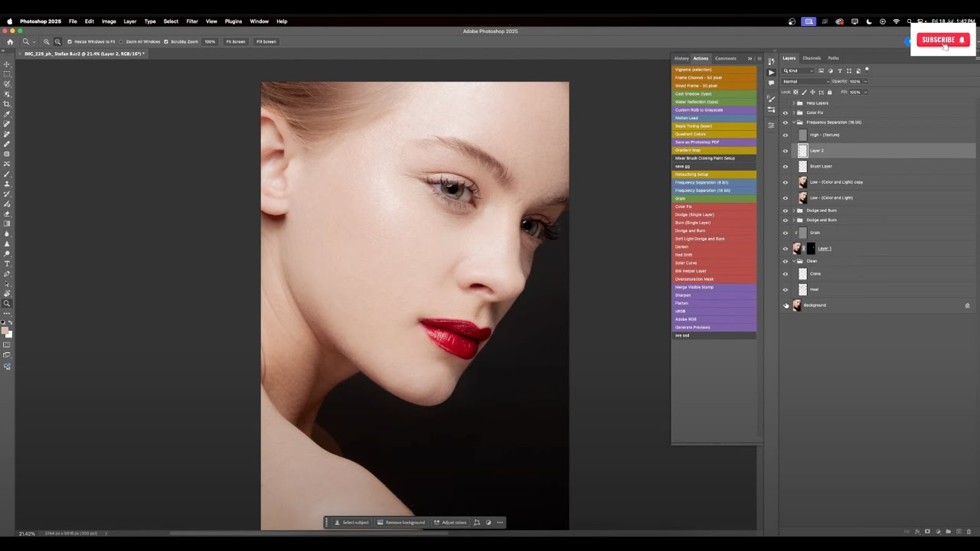The height and width of the screenshot is (551, 980).
Task: Collapse the Frequency Separation (16 bit) group
Action: coord(793,122)
